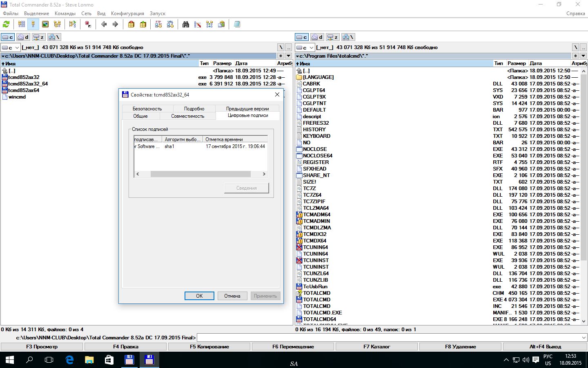The image size is (588, 368).
Task: Click Отмена in the properties dialog
Action: (x=232, y=296)
